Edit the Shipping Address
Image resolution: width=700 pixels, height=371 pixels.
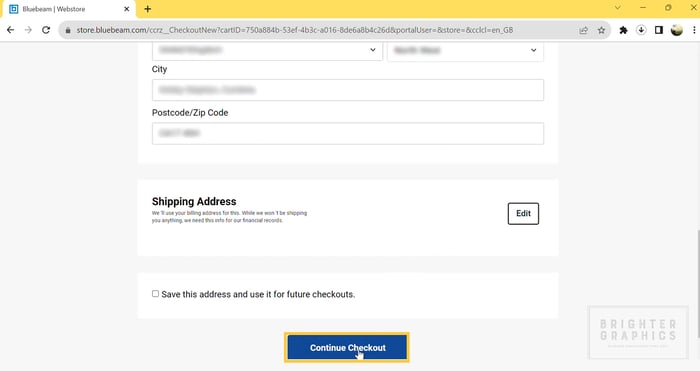pyautogui.click(x=523, y=214)
